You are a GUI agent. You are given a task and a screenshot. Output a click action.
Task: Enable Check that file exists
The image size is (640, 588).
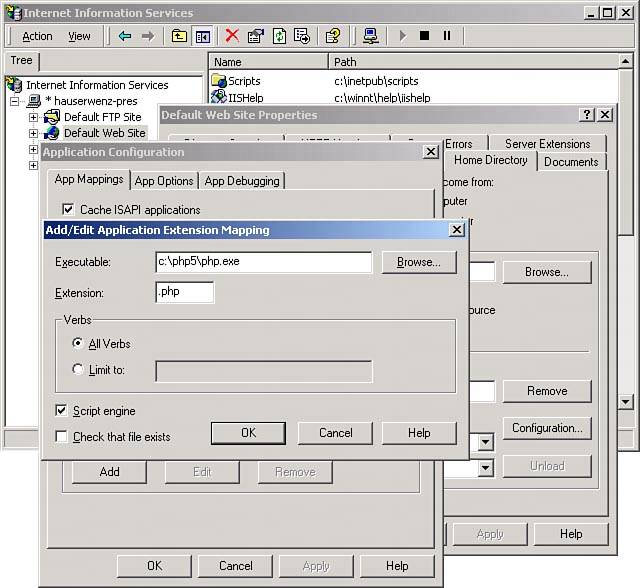click(62, 437)
